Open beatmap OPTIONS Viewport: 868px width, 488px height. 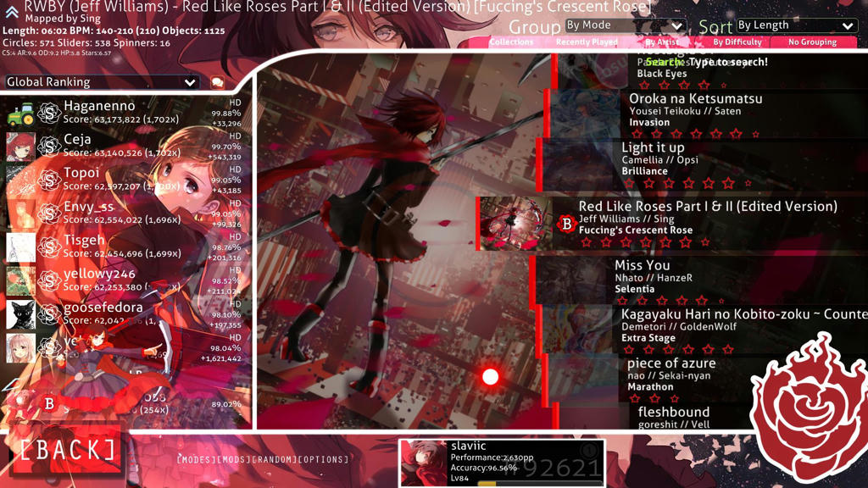tap(323, 460)
